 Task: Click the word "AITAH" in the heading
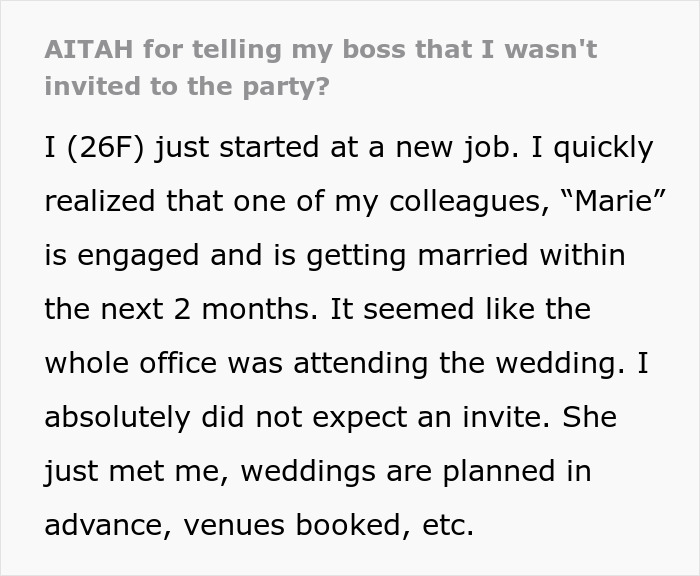89,49
